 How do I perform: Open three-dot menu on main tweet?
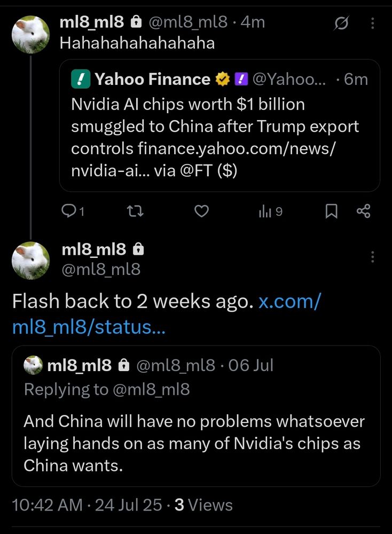(x=373, y=257)
